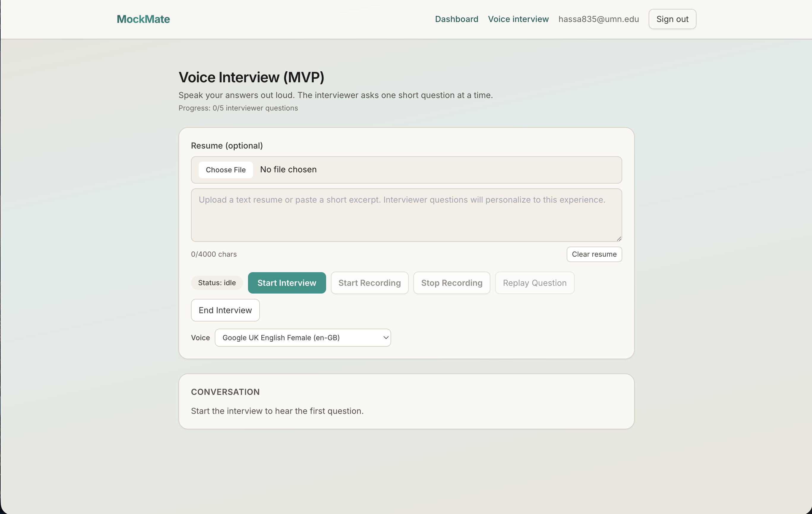Go to Voice interview page
The height and width of the screenshot is (514, 812).
(518, 19)
